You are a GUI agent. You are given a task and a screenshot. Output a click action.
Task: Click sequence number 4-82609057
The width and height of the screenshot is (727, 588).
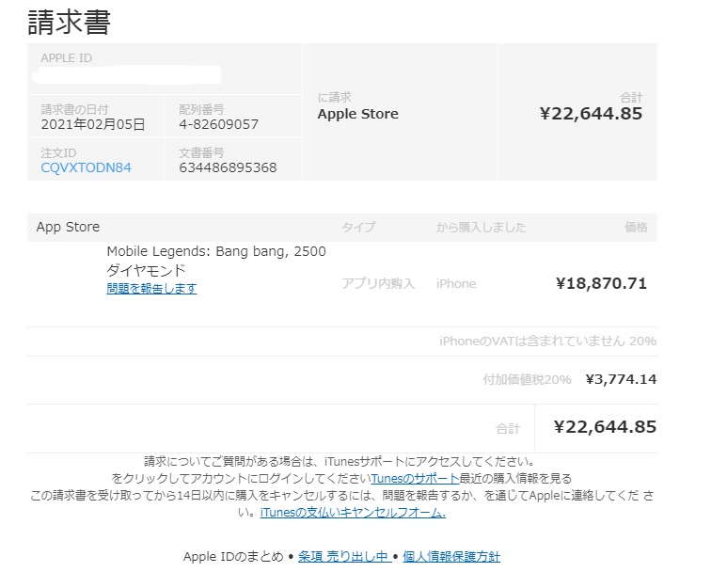(x=218, y=124)
